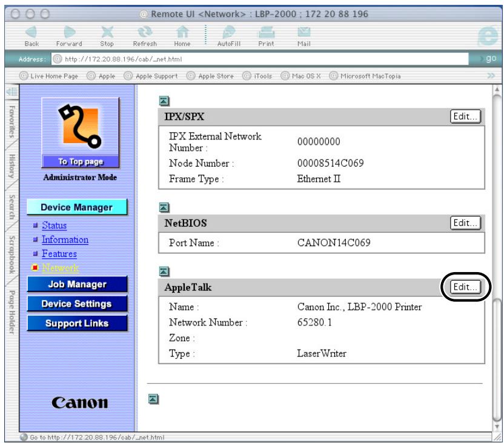Screen dimensions: 504x443
Task: Select the Canon Inc., LBP-2000 Printer name
Action: 359,307
